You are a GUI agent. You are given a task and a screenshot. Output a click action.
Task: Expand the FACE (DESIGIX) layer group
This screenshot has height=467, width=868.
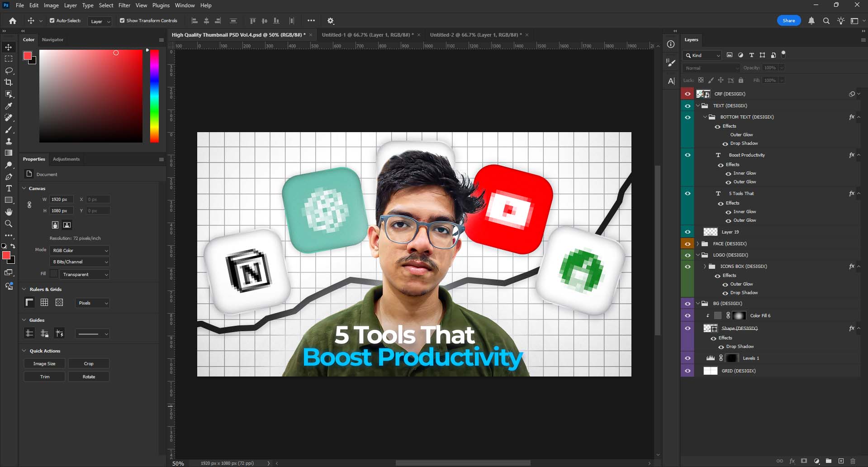click(x=698, y=243)
